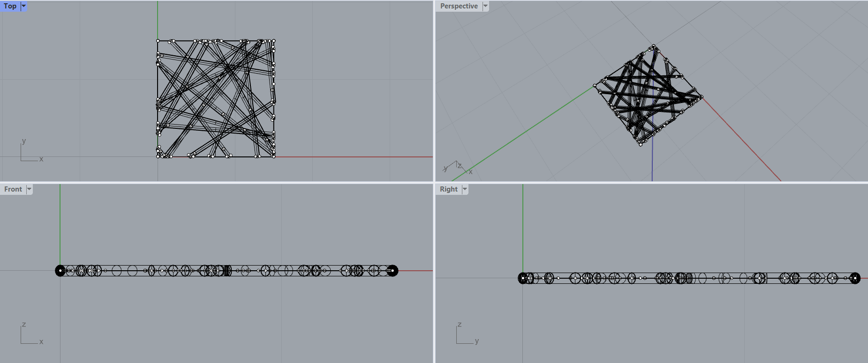Click the blue z-axis line in Perspective view
The height and width of the screenshot is (363, 868).
pos(652,164)
